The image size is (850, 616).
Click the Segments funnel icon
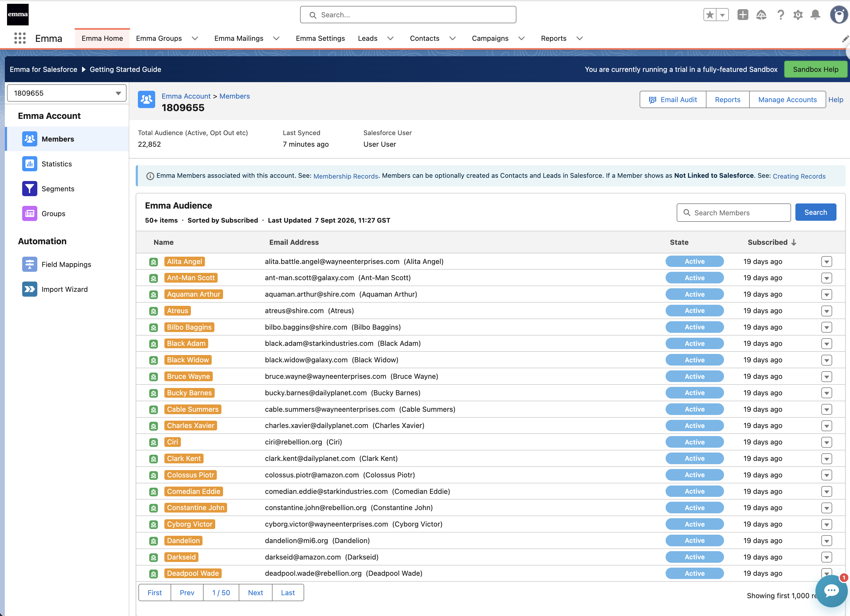pyautogui.click(x=30, y=189)
